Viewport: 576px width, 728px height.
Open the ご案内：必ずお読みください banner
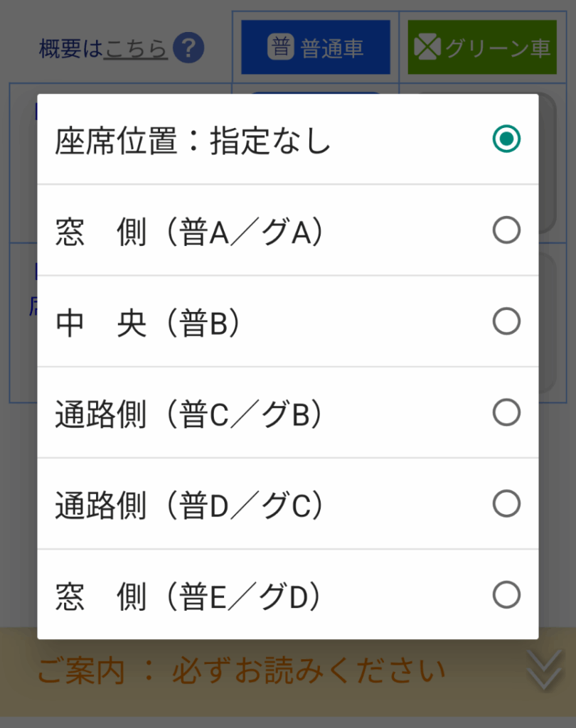pyautogui.click(x=242, y=670)
